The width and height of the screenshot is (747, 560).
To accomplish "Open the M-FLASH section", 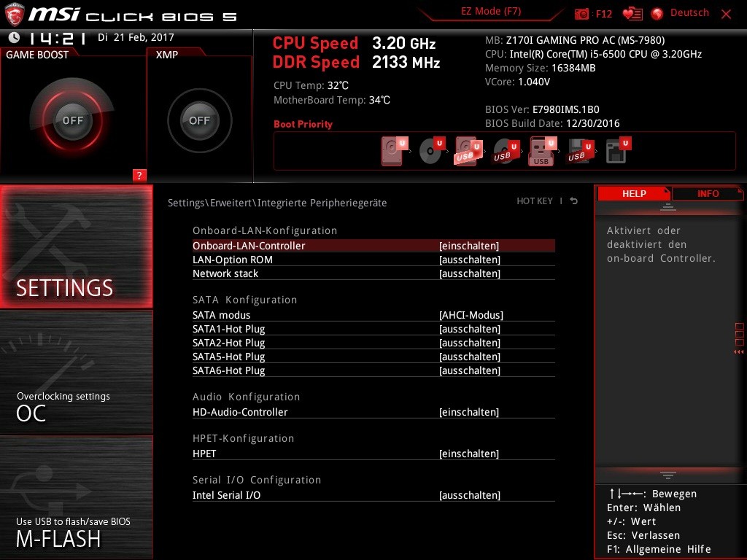I will pos(76,497).
